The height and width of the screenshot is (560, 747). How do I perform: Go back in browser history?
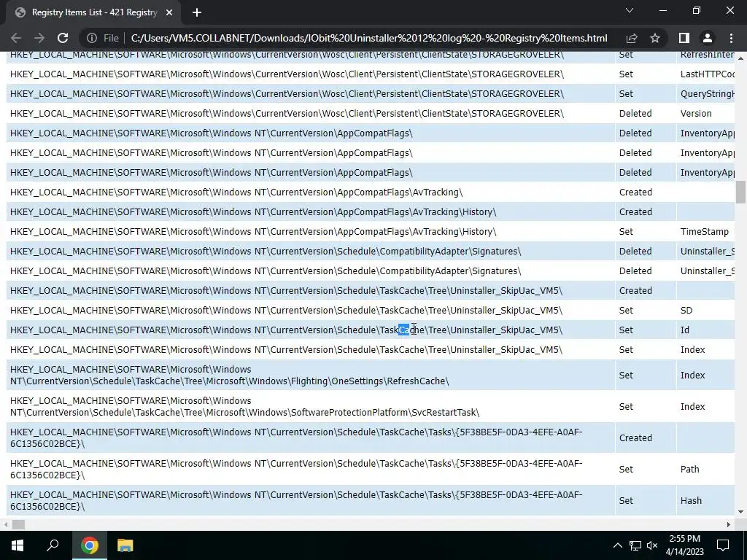(x=16, y=38)
